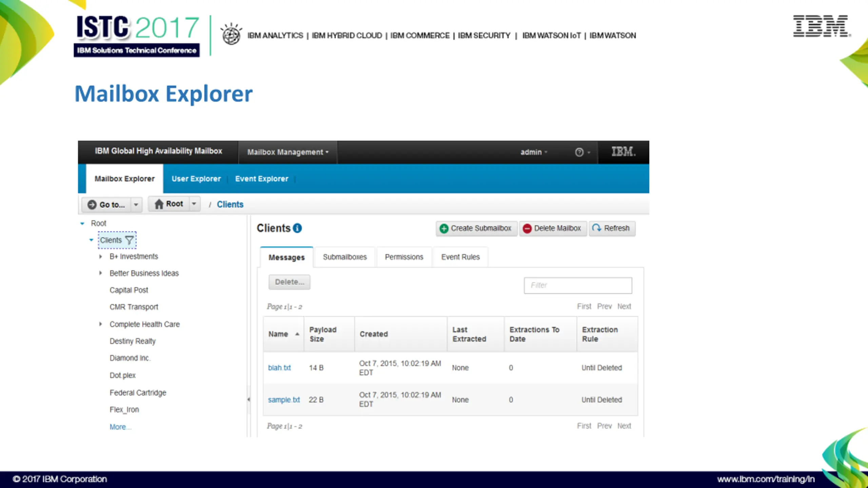Image resolution: width=868 pixels, height=488 pixels.
Task: Collapse the side panel using splitter arrow
Action: [249, 400]
